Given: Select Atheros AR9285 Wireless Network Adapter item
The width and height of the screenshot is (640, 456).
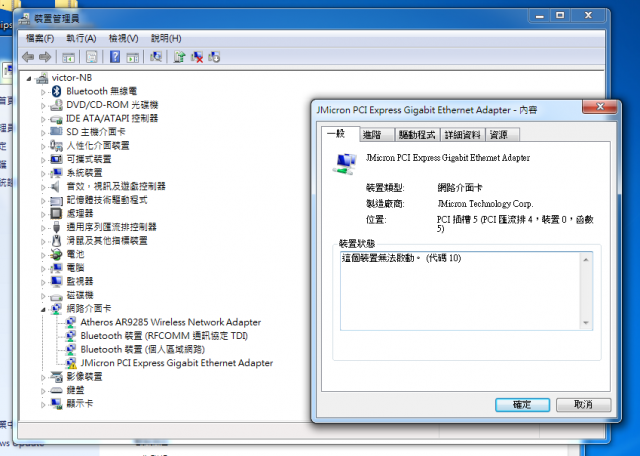Looking at the screenshot, I should click(x=171, y=322).
